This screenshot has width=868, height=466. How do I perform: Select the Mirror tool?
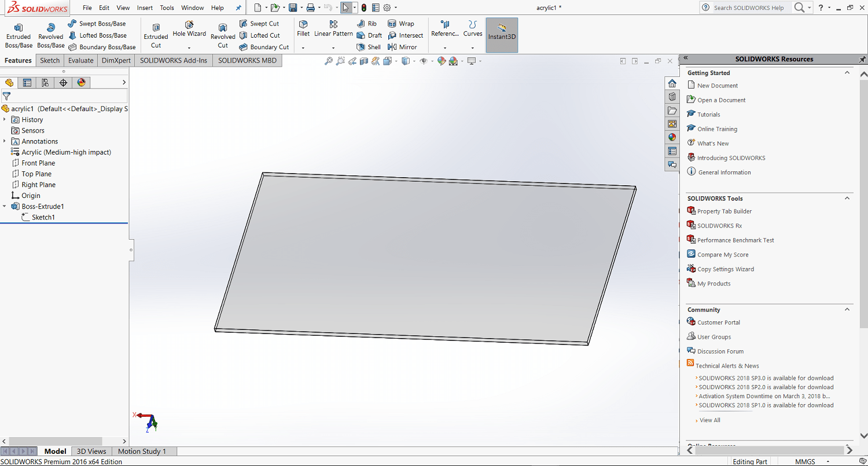pos(402,47)
